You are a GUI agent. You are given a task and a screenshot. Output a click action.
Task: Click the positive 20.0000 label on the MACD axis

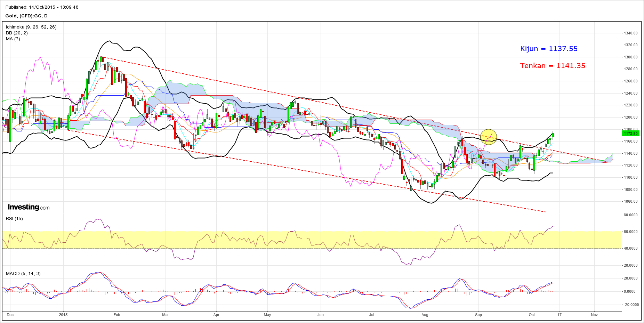631,278
